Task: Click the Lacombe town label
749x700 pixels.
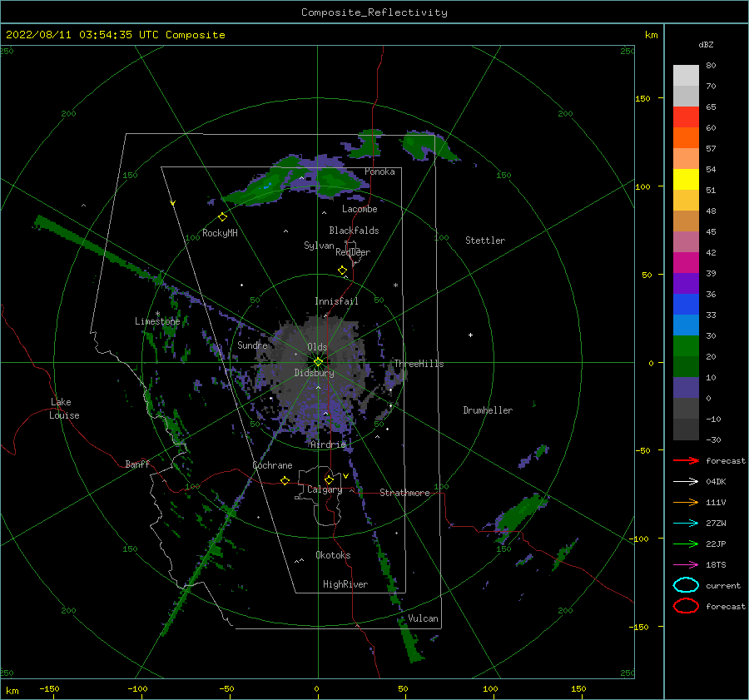Action: [x=360, y=209]
